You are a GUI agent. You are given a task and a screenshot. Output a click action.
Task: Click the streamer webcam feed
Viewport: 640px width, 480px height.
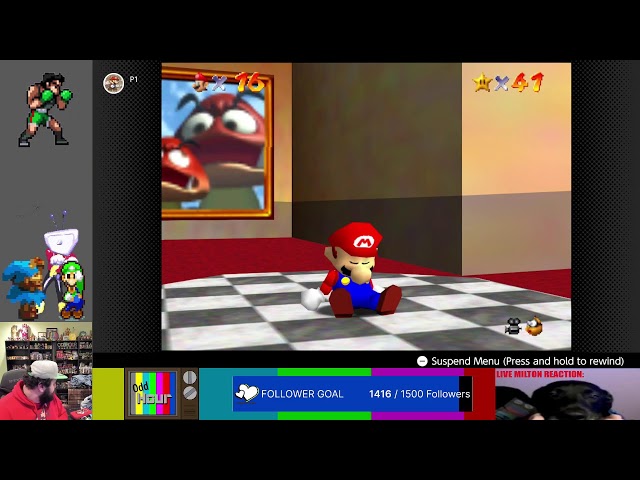click(46, 371)
